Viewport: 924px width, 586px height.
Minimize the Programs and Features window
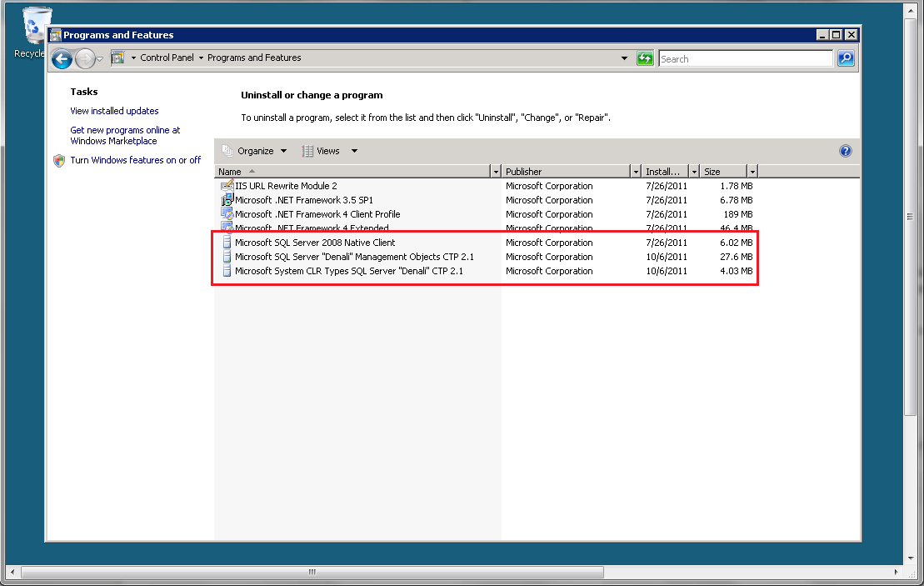coord(822,35)
